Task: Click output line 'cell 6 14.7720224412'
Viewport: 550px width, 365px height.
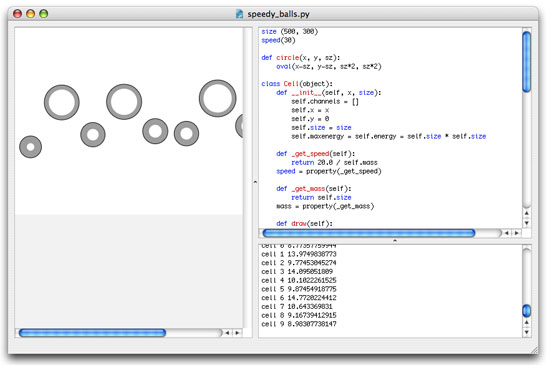Action: click(299, 298)
